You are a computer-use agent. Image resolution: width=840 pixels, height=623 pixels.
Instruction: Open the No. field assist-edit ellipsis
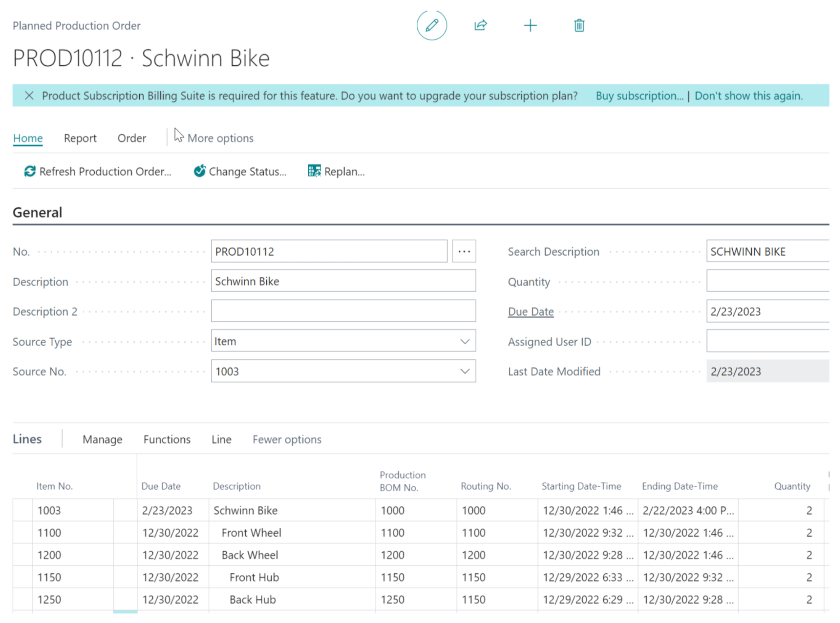coord(464,251)
